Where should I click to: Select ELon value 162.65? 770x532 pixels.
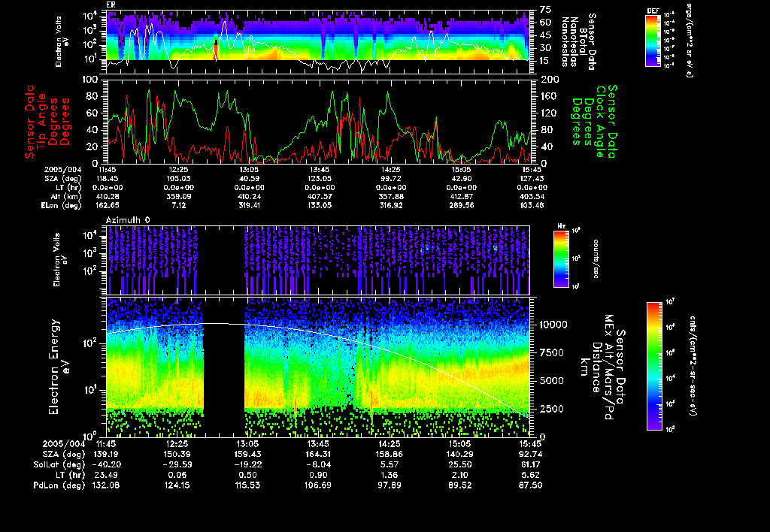pos(107,206)
